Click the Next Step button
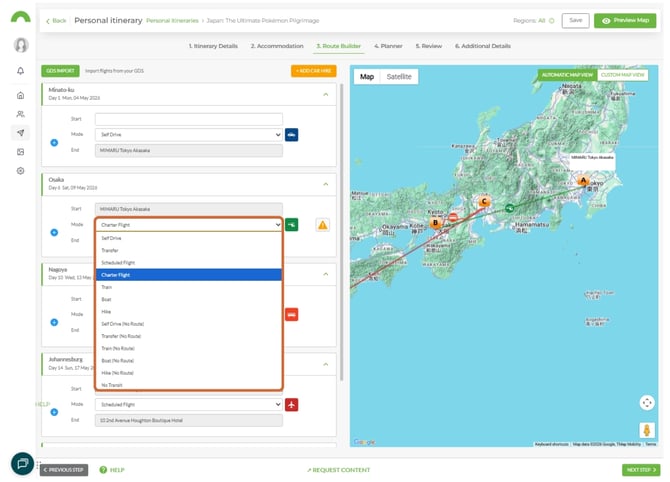 click(x=641, y=470)
